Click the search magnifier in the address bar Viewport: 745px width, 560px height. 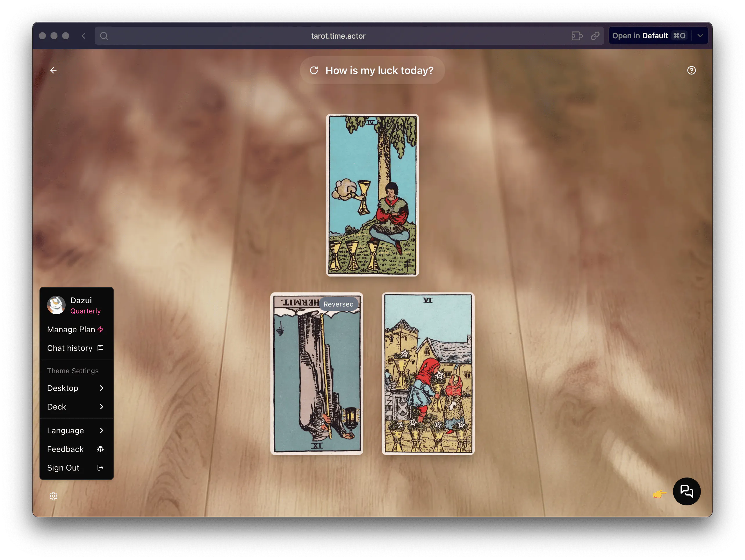pos(104,36)
